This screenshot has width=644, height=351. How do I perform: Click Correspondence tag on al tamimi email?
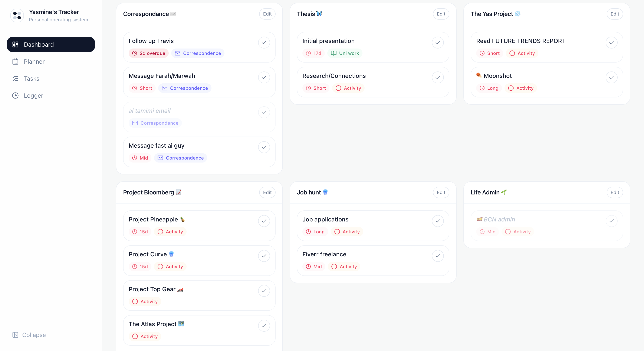pyautogui.click(x=155, y=123)
